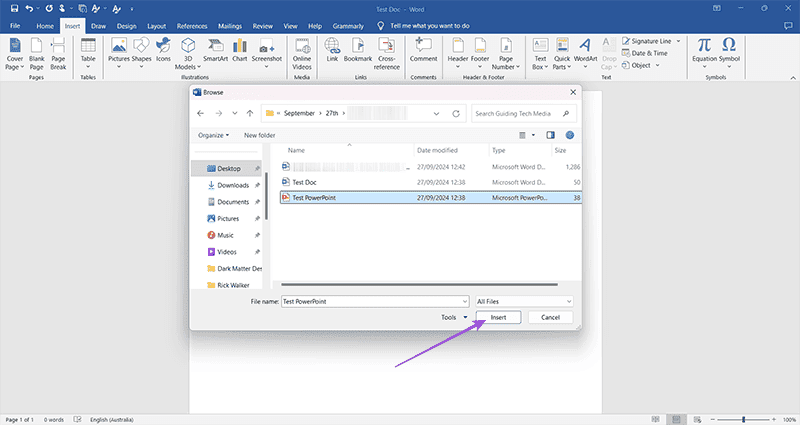Open the Symbol omega icon
The image size is (800, 425).
coord(729,46)
